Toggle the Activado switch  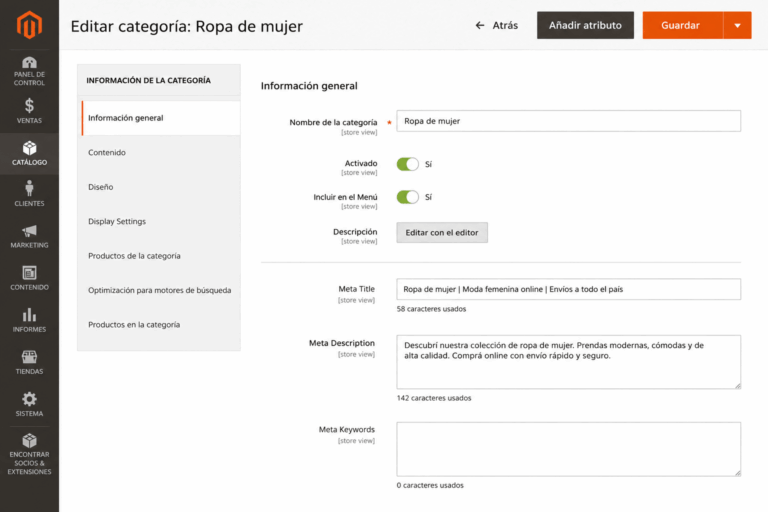pyautogui.click(x=408, y=164)
